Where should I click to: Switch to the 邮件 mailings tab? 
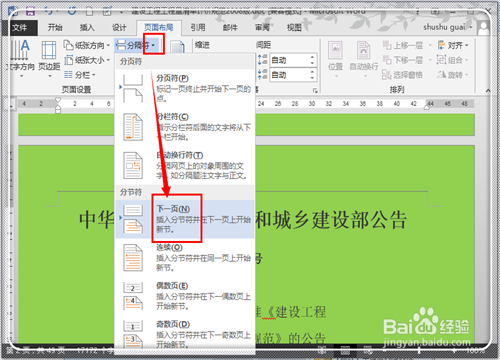click(x=230, y=28)
